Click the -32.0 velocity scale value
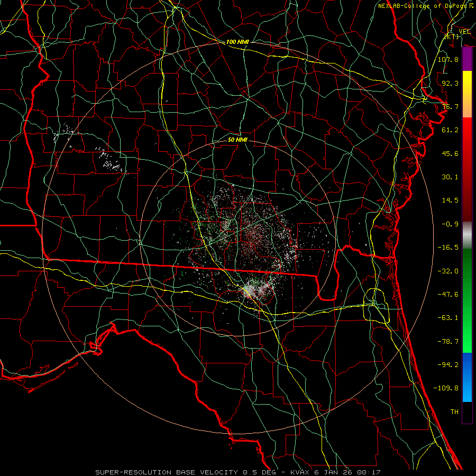 click(x=448, y=271)
